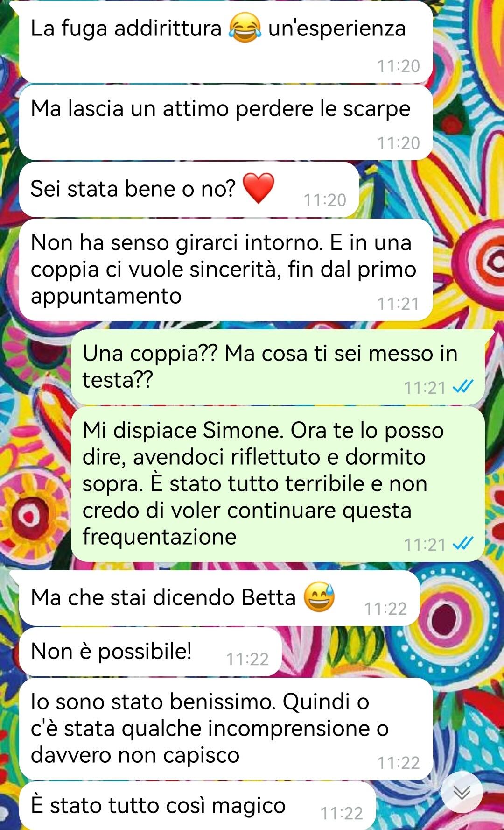Select the 'Non è possibile!' message
This screenshot has width=504, height=830.
[x=150, y=652]
